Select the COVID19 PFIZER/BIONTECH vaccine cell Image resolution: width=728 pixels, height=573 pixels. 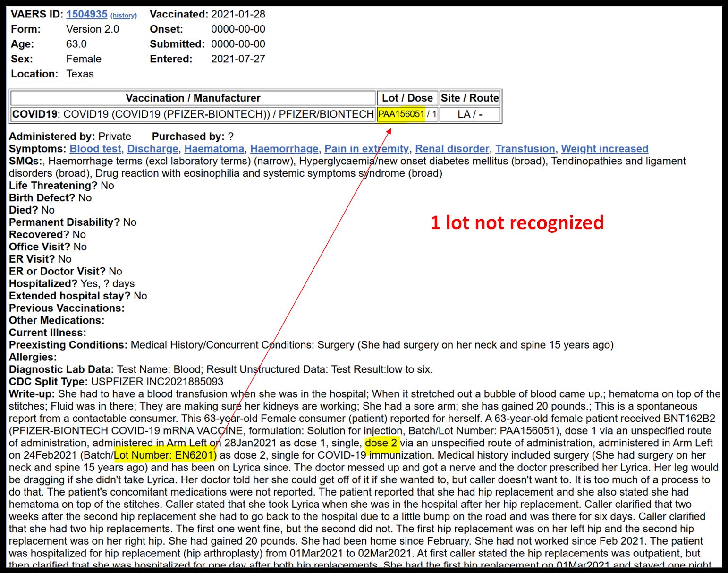point(193,114)
